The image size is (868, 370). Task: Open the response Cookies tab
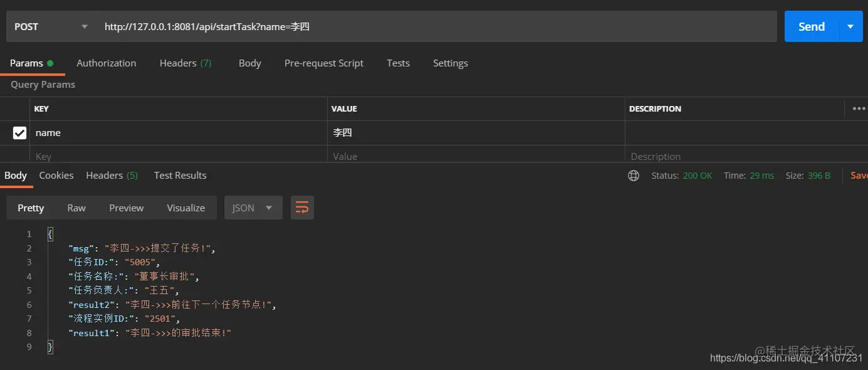pos(56,176)
